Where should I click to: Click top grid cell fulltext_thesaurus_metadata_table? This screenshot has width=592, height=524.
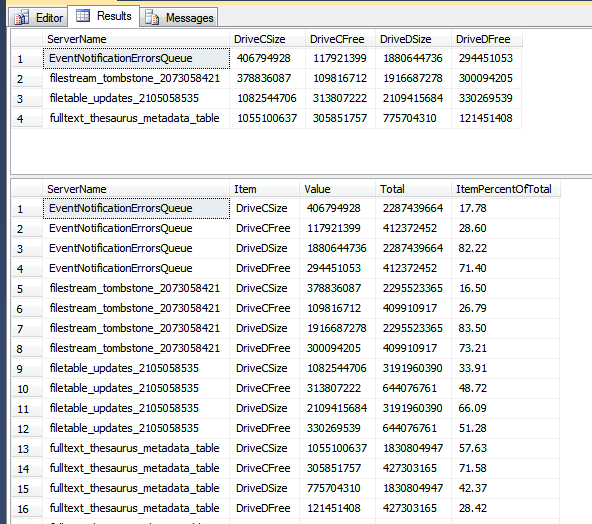(136, 119)
